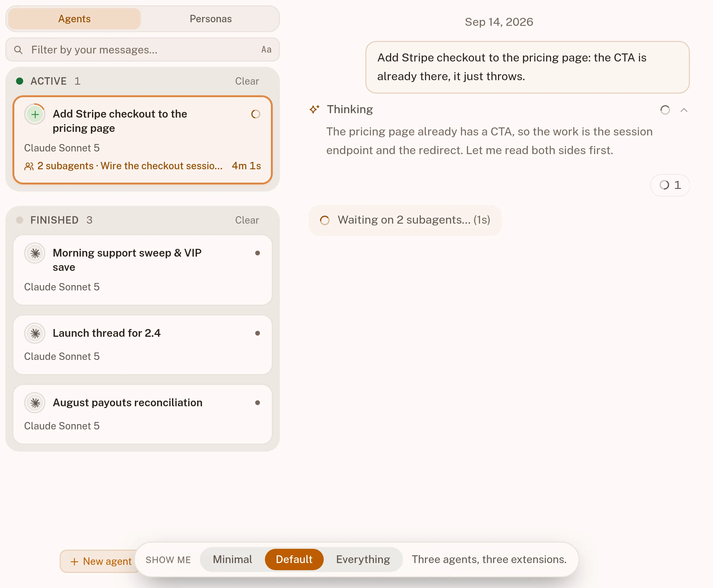The image size is (713, 588).
Task: Collapse the Thinking section chevron
Action: (684, 110)
